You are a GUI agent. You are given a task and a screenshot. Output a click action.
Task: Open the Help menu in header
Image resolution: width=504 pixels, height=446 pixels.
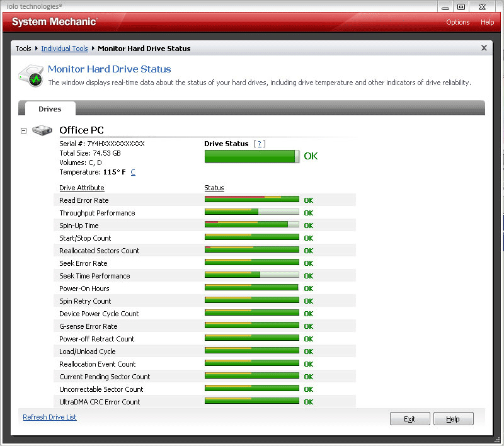[487, 22]
